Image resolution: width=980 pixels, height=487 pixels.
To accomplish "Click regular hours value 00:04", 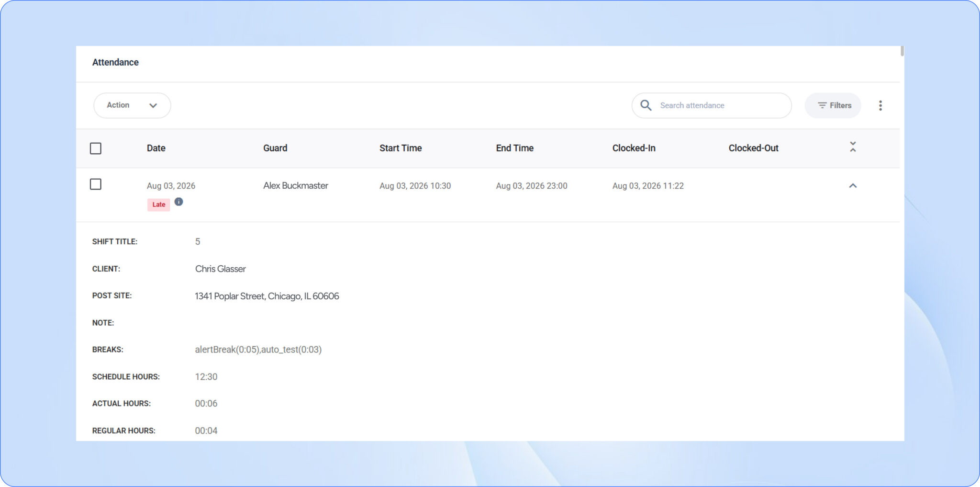I will (x=206, y=431).
